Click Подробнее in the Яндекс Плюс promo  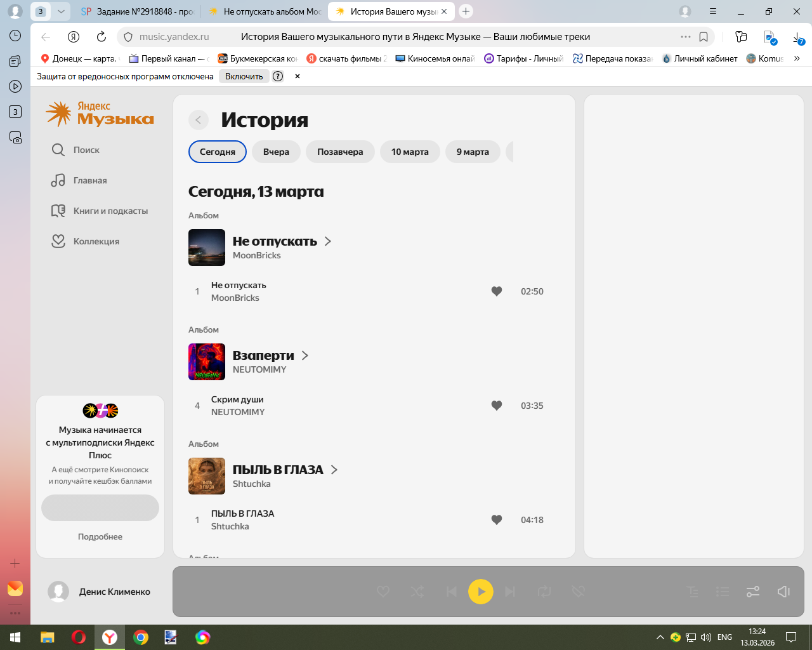pyautogui.click(x=100, y=536)
